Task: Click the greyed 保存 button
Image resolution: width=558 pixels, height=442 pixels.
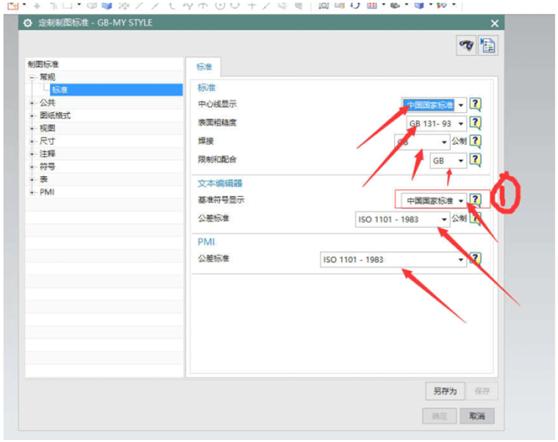Action: (482, 391)
